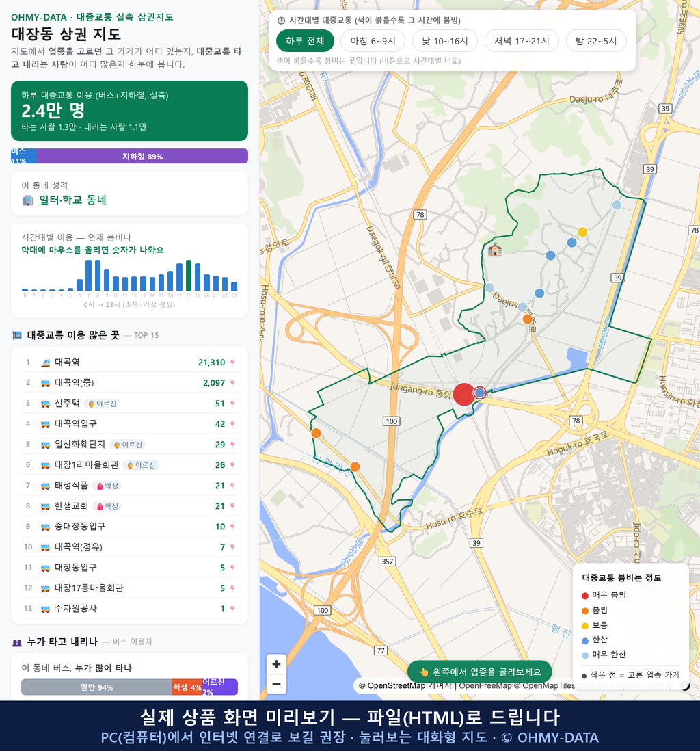Click the pin icon for 대장17통마을회관
700x751 pixels.
click(232, 588)
